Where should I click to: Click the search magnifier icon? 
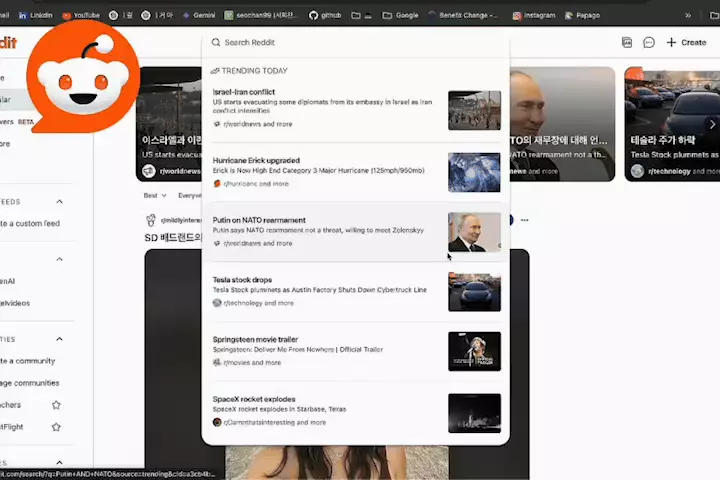[x=215, y=42]
